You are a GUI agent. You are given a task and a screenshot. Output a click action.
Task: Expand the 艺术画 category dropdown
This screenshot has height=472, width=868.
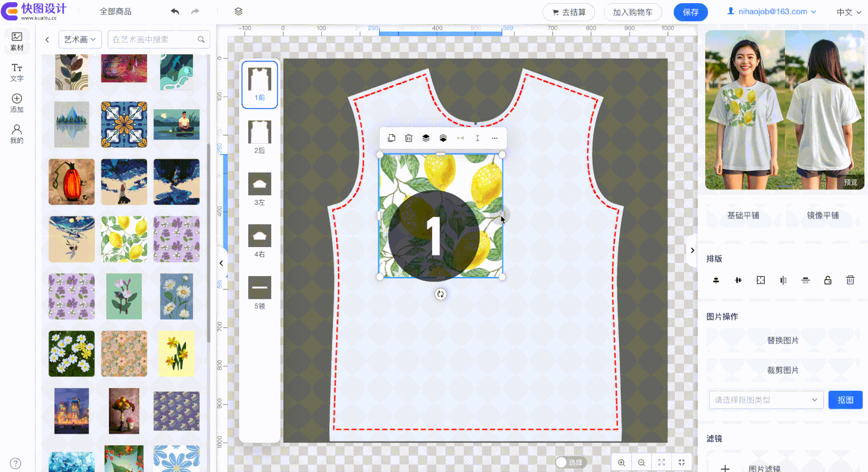pos(80,40)
